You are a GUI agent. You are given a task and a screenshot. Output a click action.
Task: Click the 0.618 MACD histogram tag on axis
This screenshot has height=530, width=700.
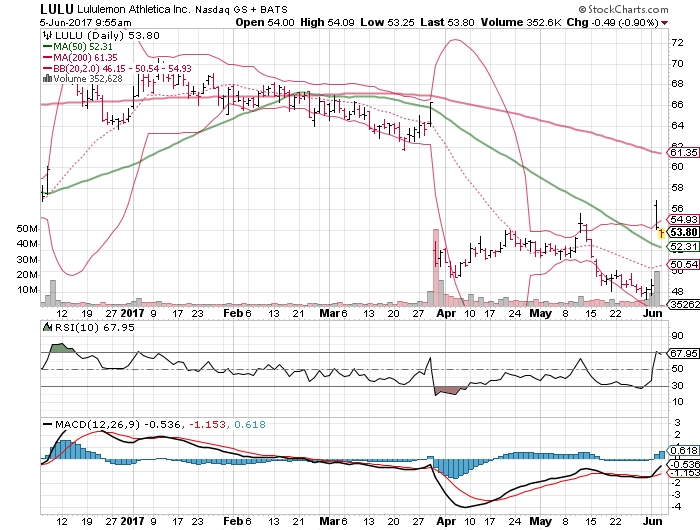pyautogui.click(x=683, y=451)
